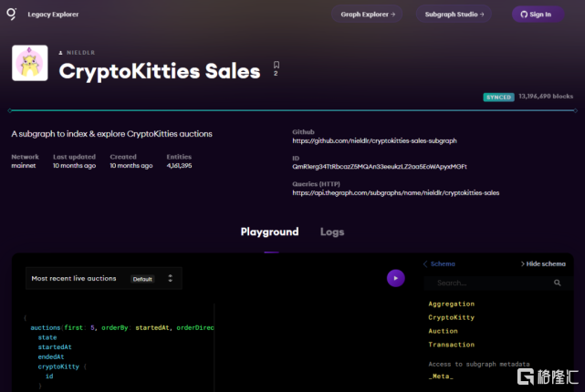Focus the schema Search input field
Image resolution: width=585 pixels, height=392 pixels.
[490, 284]
